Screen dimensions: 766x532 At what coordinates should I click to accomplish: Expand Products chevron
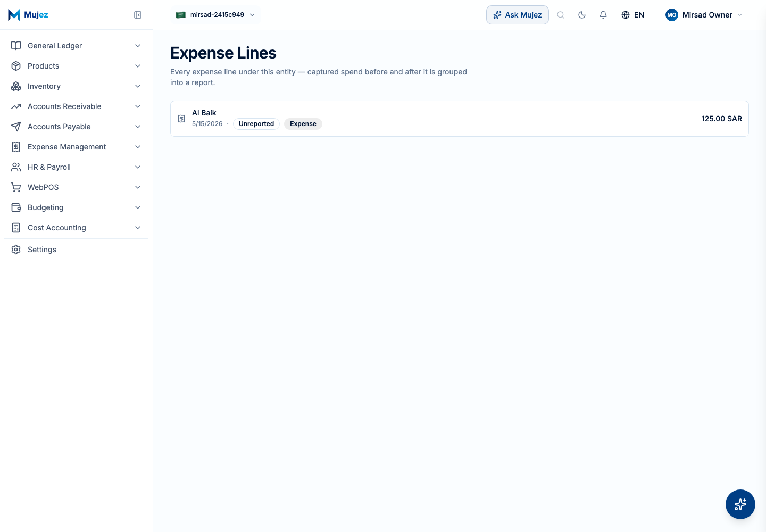click(x=138, y=66)
